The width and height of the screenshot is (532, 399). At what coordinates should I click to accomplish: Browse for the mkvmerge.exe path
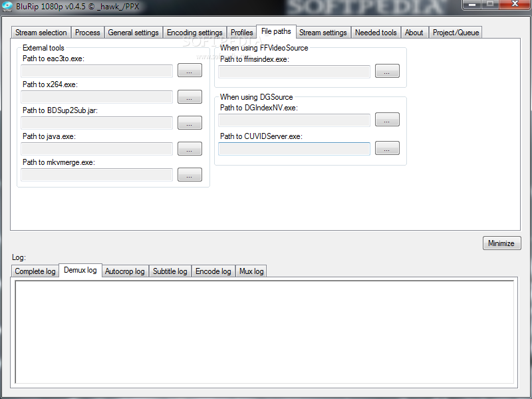pos(190,175)
